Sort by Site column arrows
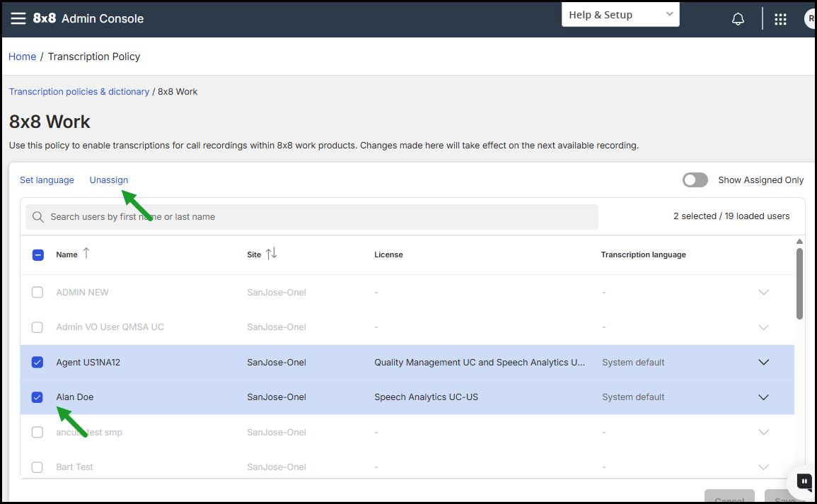This screenshot has height=504, width=817. 272,254
